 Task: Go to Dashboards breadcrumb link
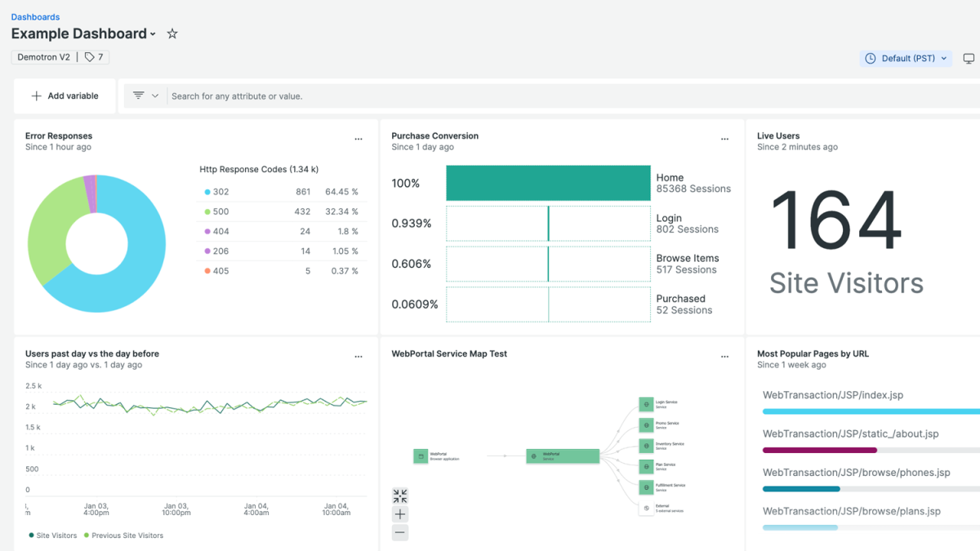tap(35, 17)
